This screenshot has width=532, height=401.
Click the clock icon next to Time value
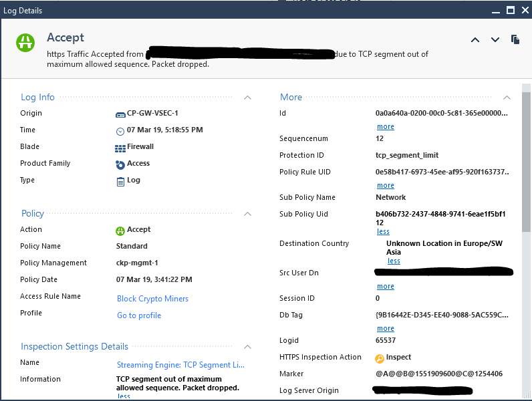120,131
